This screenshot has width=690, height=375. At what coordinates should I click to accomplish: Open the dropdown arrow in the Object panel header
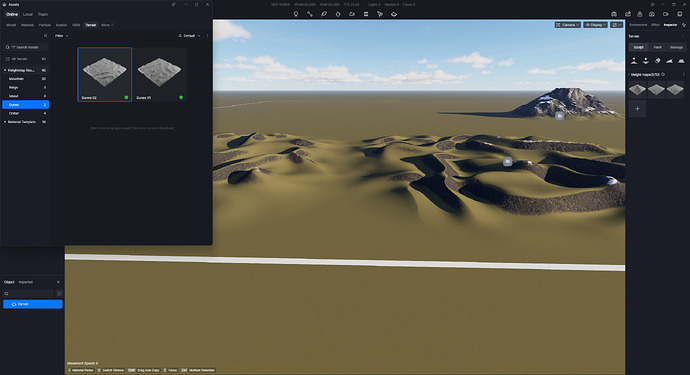(58, 282)
